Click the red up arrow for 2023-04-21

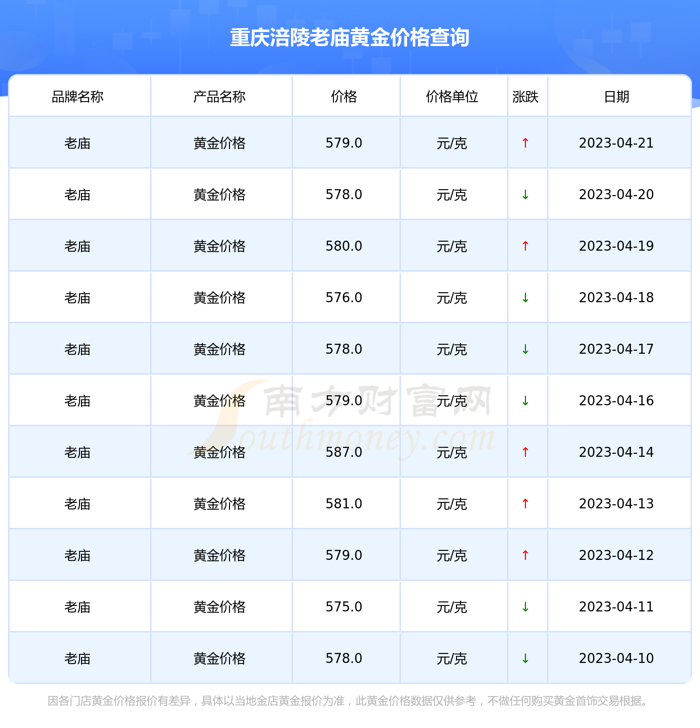(x=525, y=143)
